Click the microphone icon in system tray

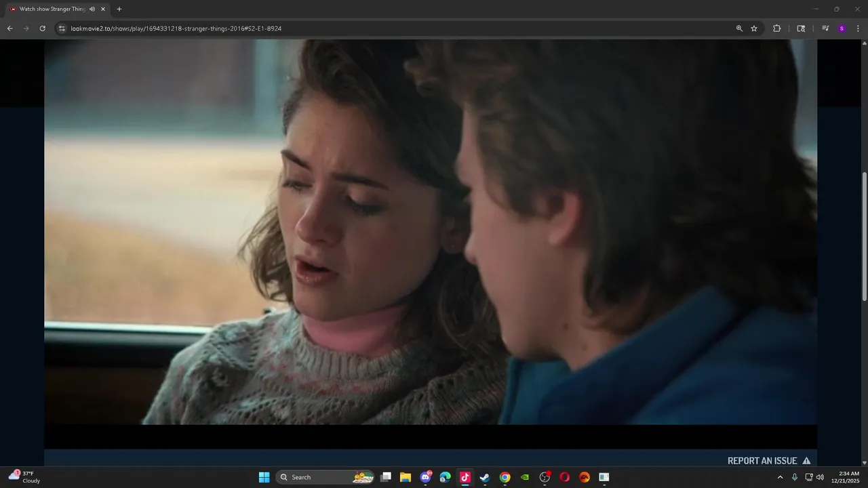[795, 477]
